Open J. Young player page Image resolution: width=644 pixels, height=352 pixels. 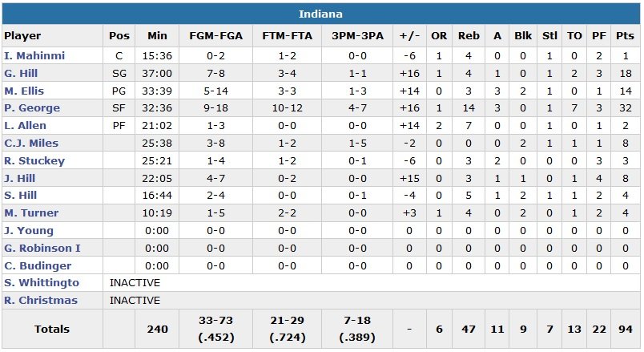click(29, 231)
